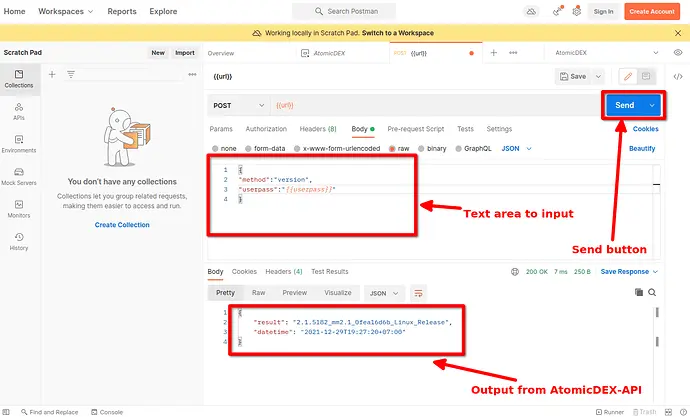The image size is (690, 417).
Task: Switch to the Pre-request Script tab
Action: pos(415,129)
